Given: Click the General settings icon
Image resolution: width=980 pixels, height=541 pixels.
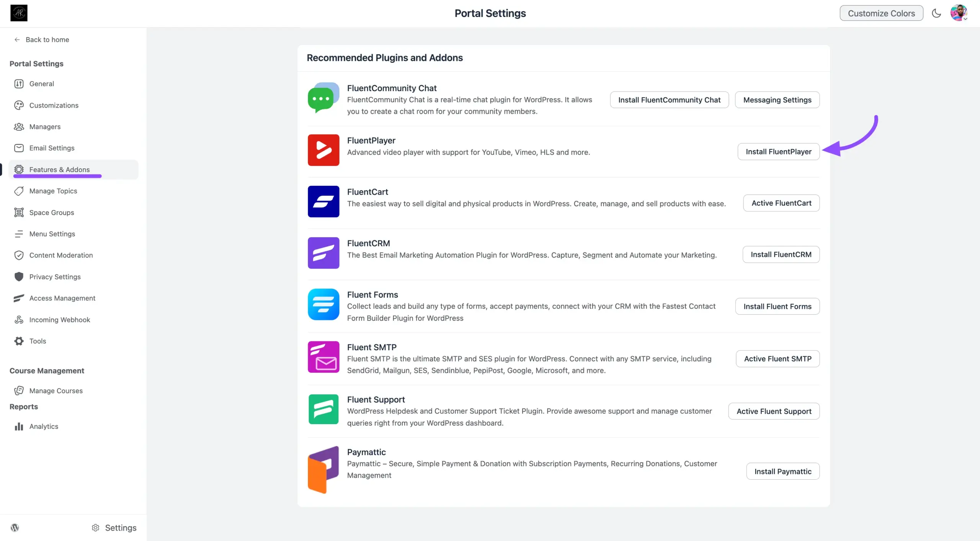Looking at the screenshot, I should coord(19,84).
